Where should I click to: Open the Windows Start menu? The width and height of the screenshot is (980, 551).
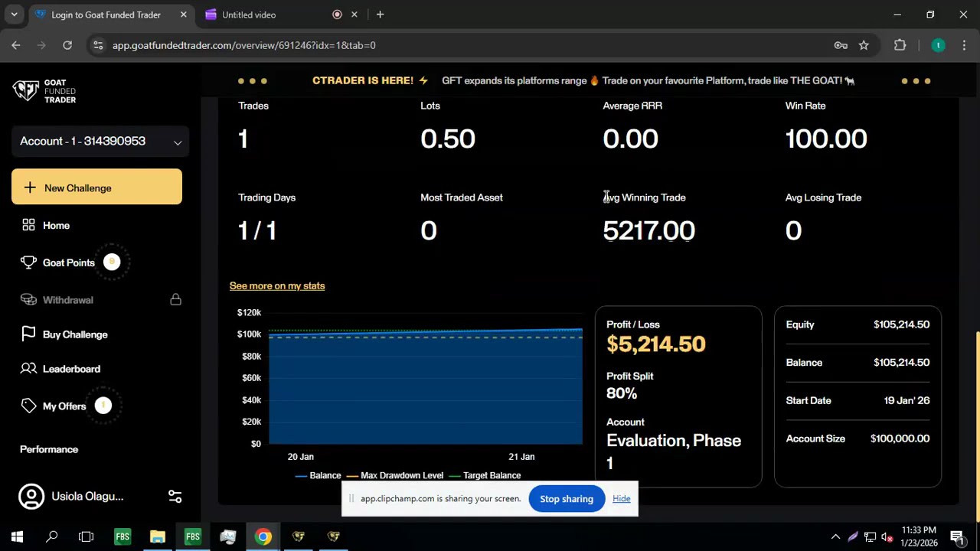coord(17,536)
